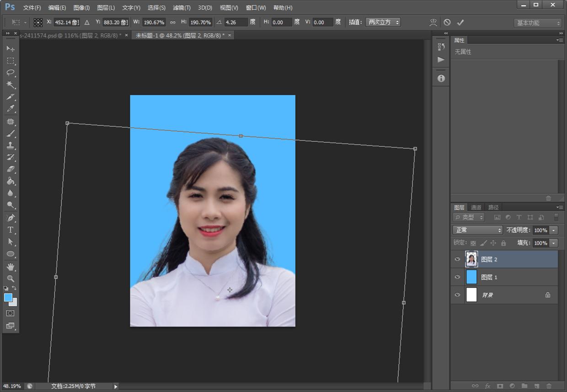This screenshot has height=392, width=567.
Task: Toggle visibility of 图层 1
Action: click(x=457, y=277)
